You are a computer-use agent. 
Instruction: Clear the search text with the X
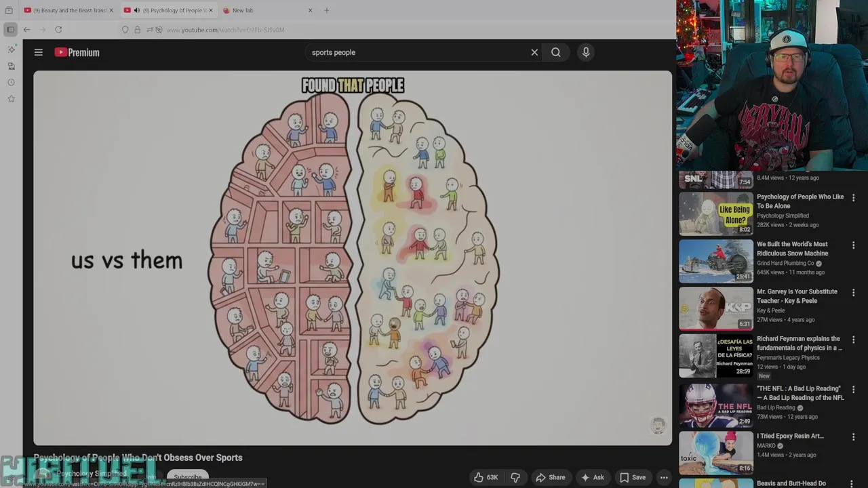click(534, 52)
